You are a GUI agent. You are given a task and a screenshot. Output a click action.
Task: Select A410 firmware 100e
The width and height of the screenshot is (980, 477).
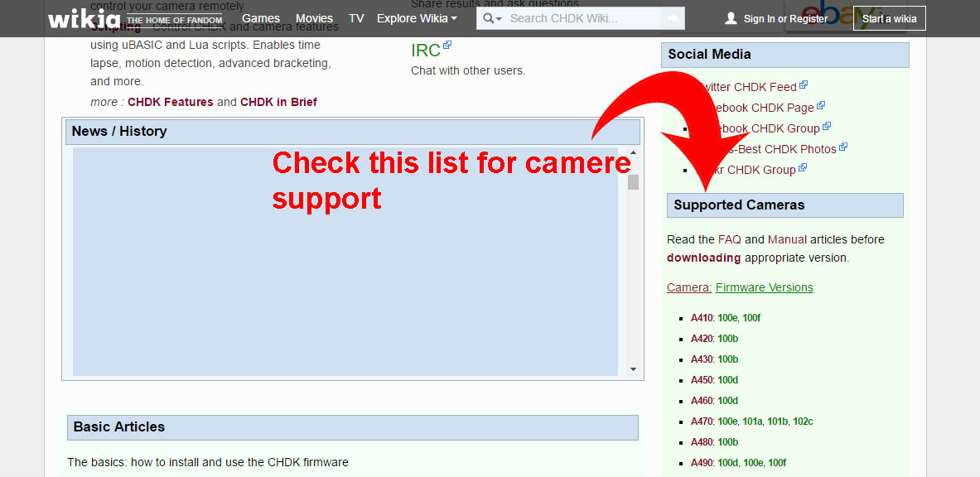point(727,317)
